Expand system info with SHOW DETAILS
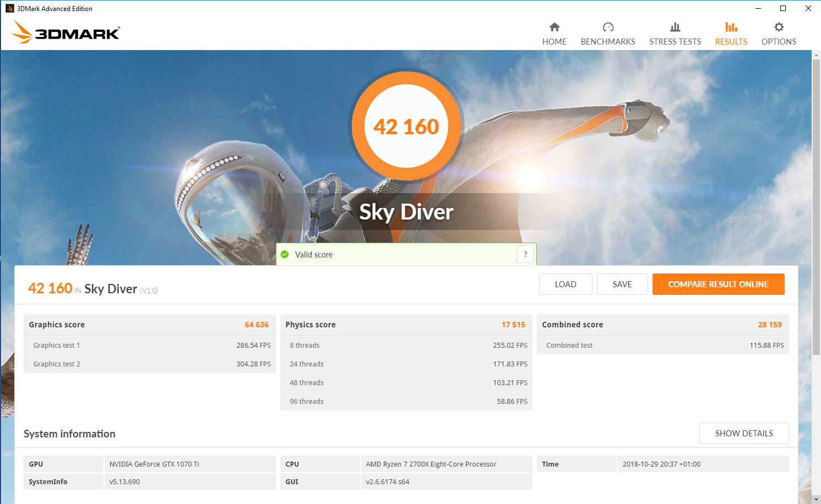The height and width of the screenshot is (504, 821). (744, 434)
